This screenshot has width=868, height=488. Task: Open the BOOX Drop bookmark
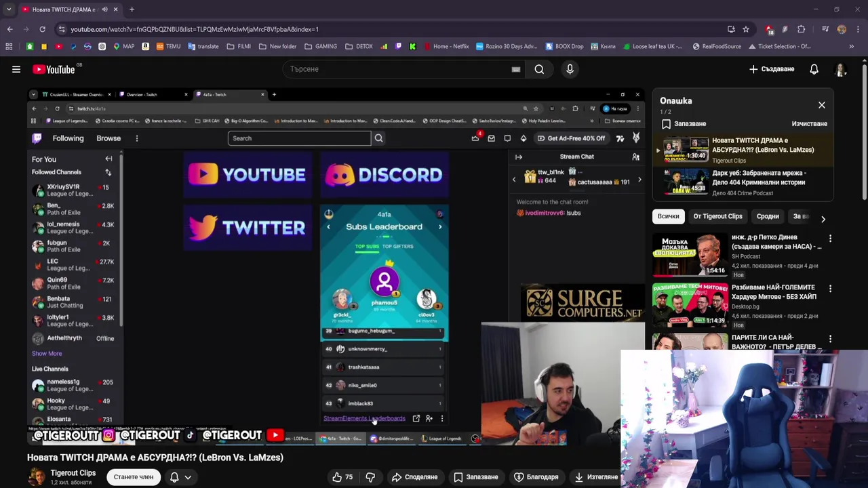564,46
